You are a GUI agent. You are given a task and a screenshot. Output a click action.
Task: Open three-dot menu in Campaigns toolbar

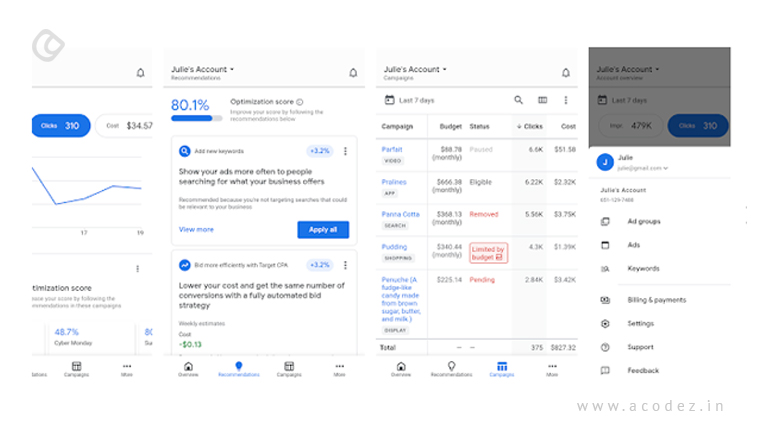(x=566, y=100)
